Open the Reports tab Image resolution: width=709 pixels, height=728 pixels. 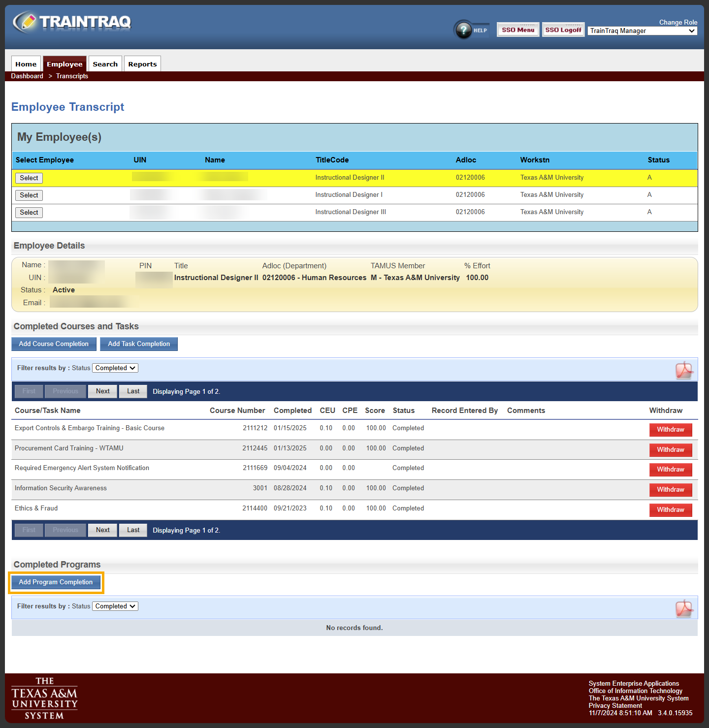tap(142, 63)
